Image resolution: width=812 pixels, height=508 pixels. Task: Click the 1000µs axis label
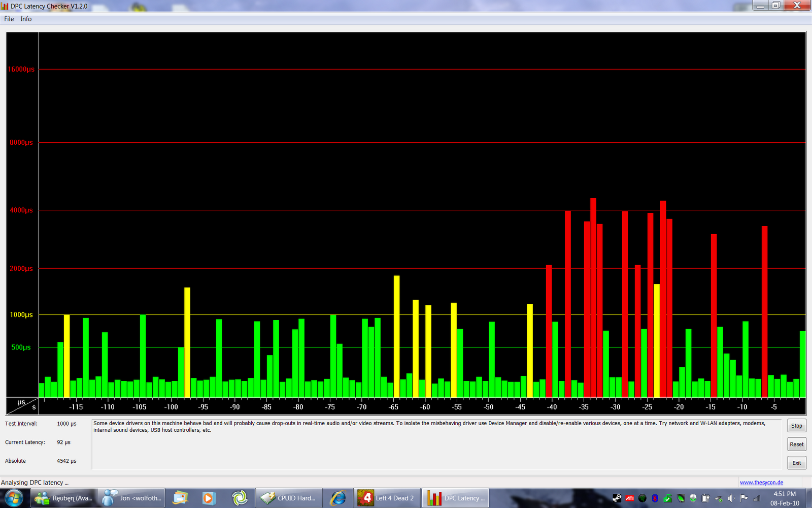[21, 314]
